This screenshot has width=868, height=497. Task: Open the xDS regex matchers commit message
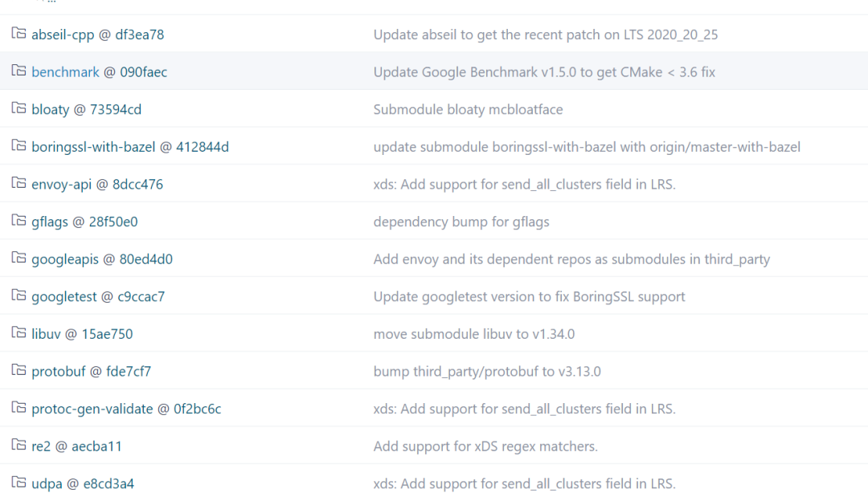pyautogui.click(x=485, y=446)
